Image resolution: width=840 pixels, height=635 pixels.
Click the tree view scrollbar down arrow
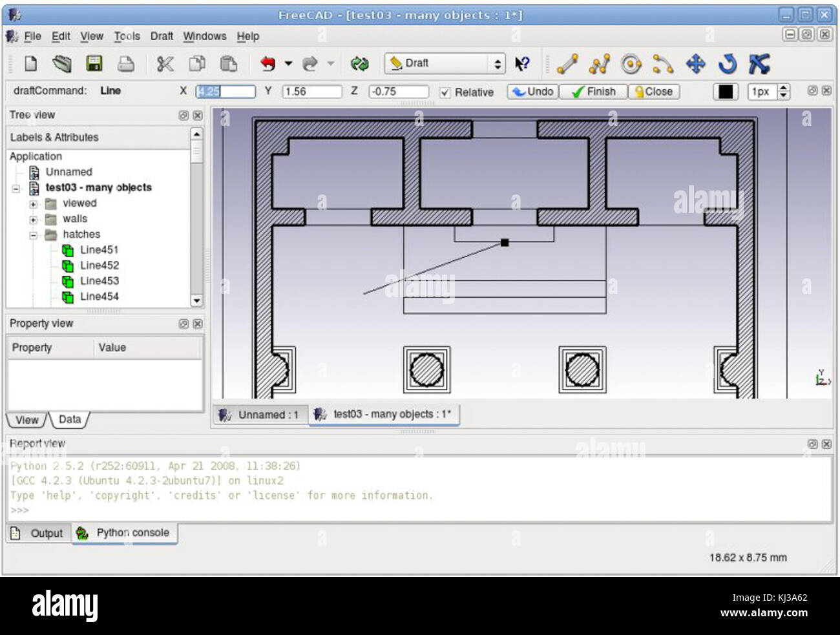click(x=196, y=300)
